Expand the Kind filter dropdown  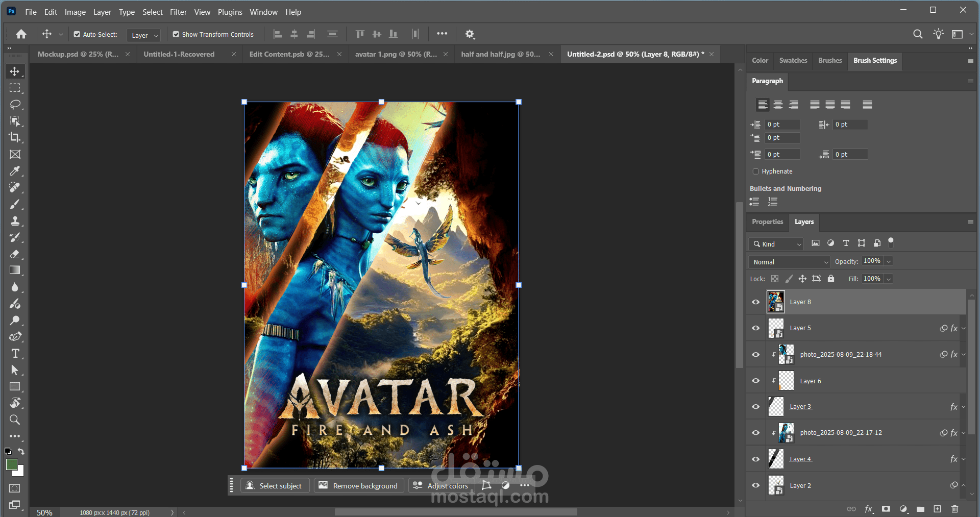[x=777, y=244]
